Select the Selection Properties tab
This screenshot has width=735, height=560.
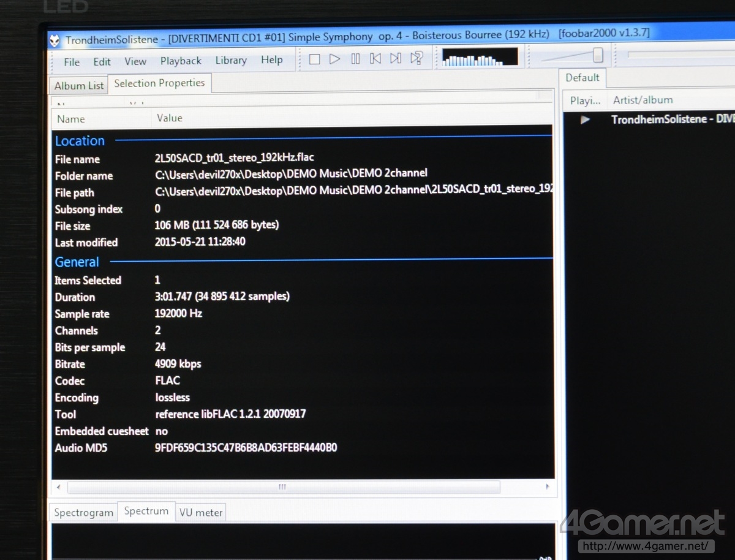[x=159, y=83]
